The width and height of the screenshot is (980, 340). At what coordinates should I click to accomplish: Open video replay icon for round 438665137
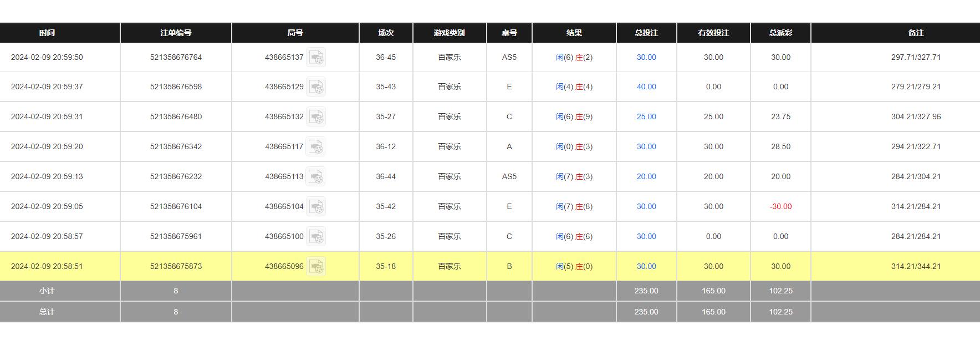316,58
